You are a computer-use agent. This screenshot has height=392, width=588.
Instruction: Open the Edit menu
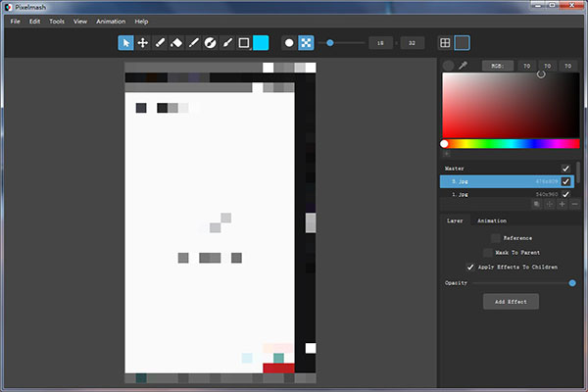point(34,22)
